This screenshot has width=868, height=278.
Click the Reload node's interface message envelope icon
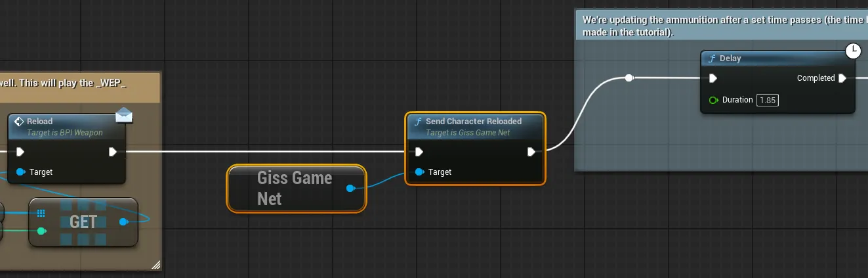(x=124, y=116)
